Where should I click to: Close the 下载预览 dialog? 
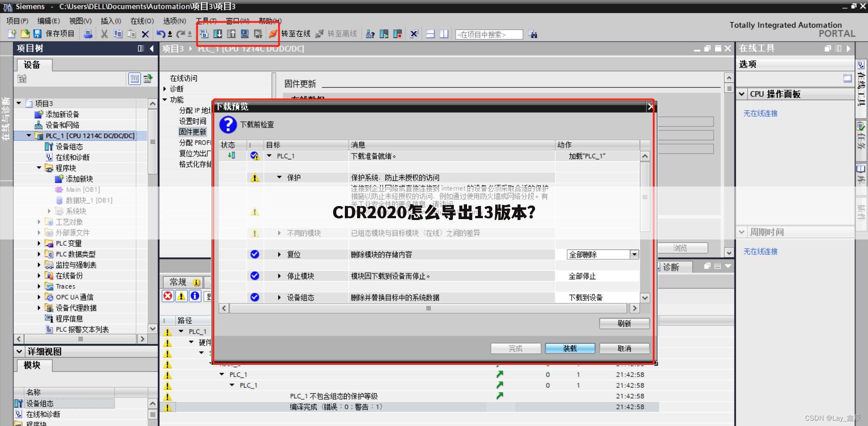pos(650,107)
